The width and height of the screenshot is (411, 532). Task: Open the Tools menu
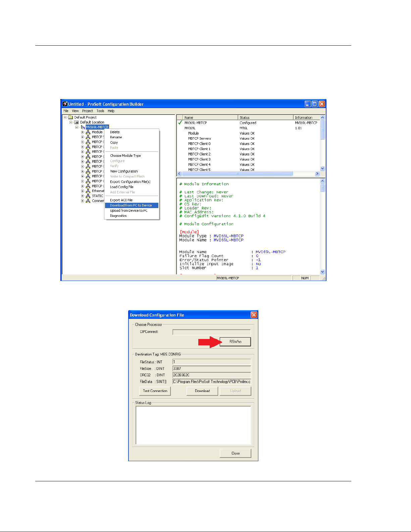pyautogui.click(x=100, y=111)
